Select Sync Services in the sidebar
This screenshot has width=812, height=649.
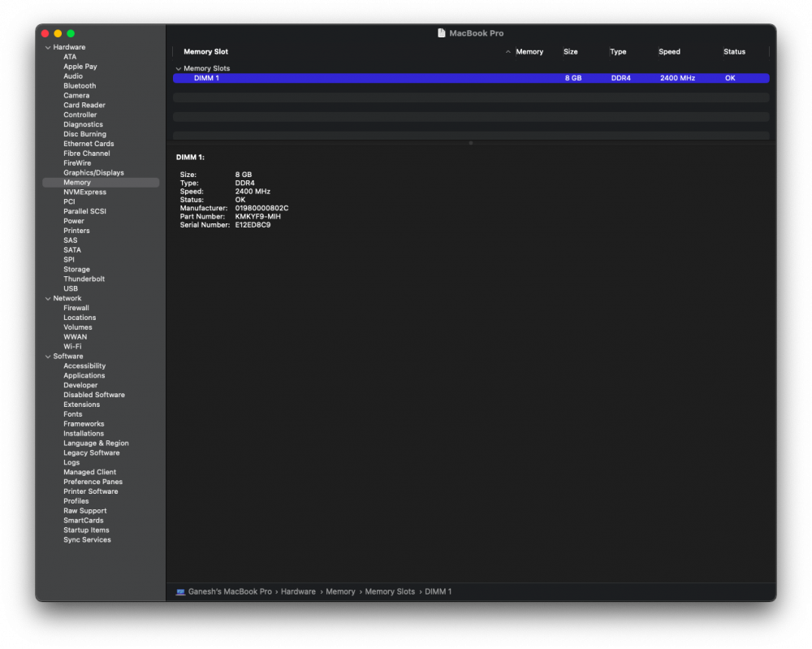point(87,540)
